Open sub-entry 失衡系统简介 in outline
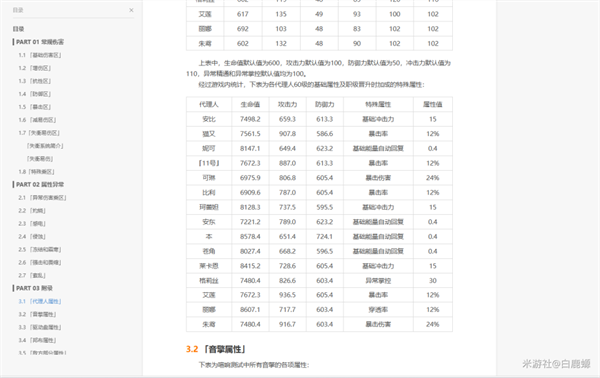The height and width of the screenshot is (378, 600). coord(45,146)
